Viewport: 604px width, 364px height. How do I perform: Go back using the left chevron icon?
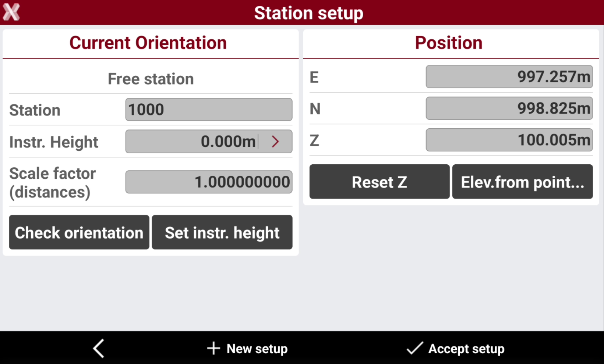(x=99, y=348)
